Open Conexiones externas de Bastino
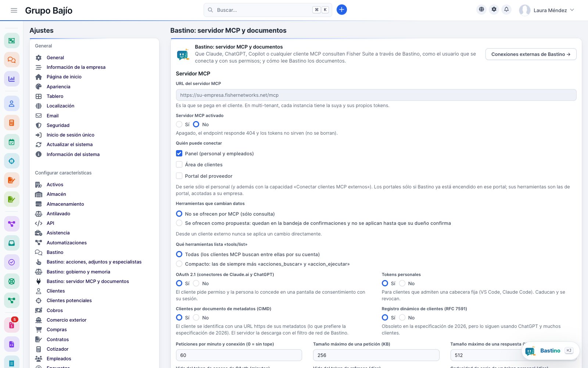This screenshot has height=368, width=588. pyautogui.click(x=531, y=54)
